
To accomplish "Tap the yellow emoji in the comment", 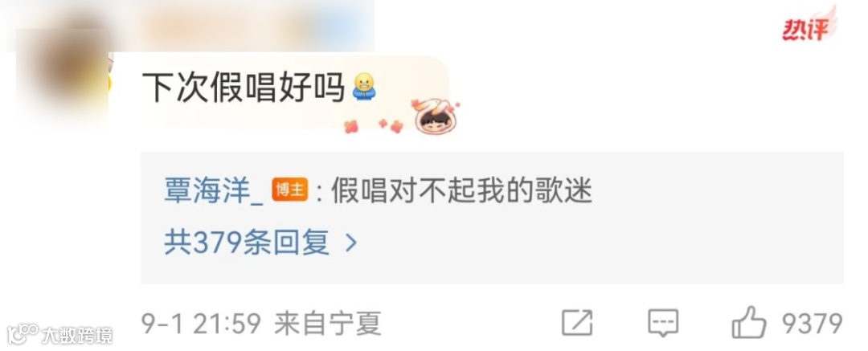I will [x=364, y=87].
